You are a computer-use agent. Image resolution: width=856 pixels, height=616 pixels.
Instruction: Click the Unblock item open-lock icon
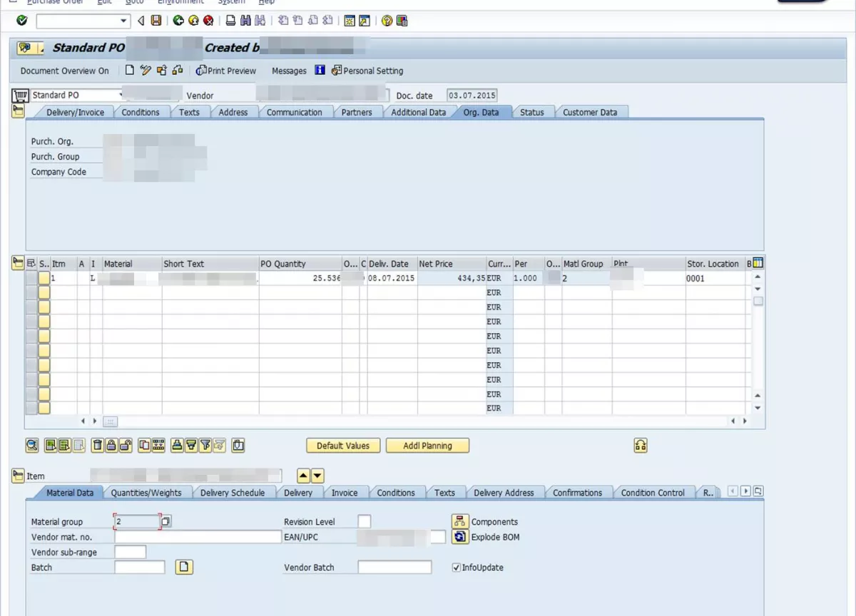(125, 446)
